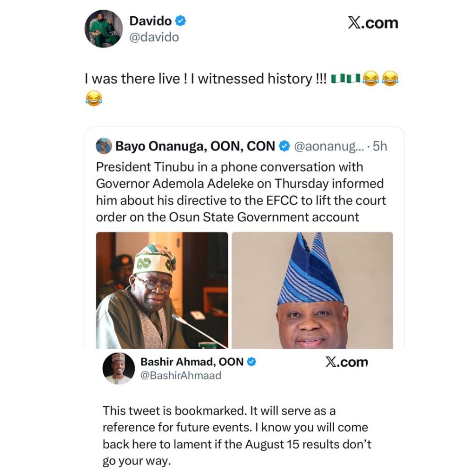Click the Bayo Onanuga, OON, CON name

(195, 146)
